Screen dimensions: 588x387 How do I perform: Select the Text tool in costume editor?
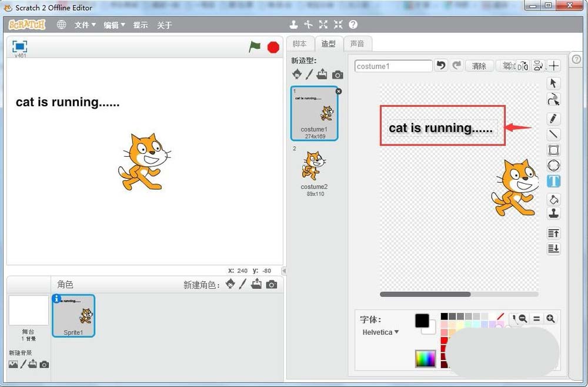coord(553,181)
